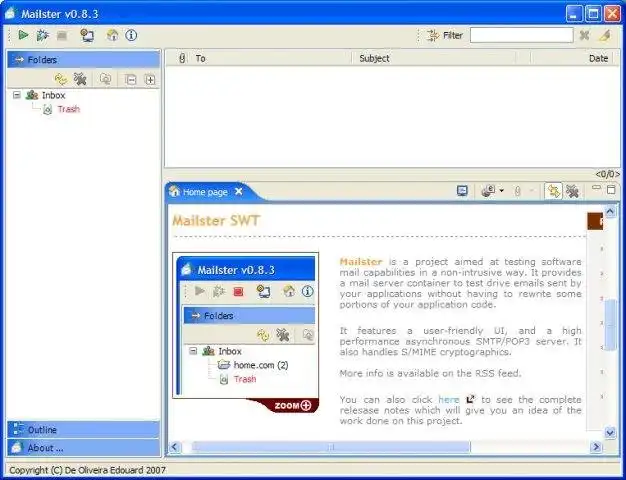Open the About ... panel
Screen dimensions: 626x480
83,448
